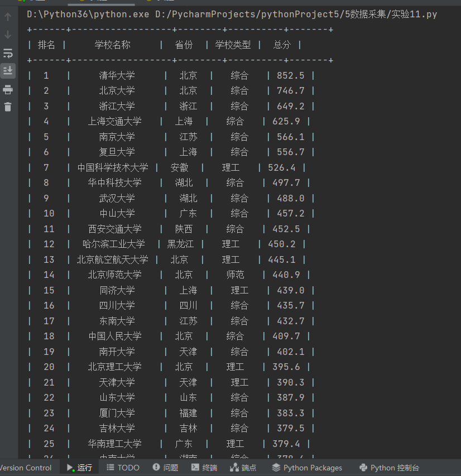Click the score 379.4
The image size is (461, 476).
(x=286, y=443)
